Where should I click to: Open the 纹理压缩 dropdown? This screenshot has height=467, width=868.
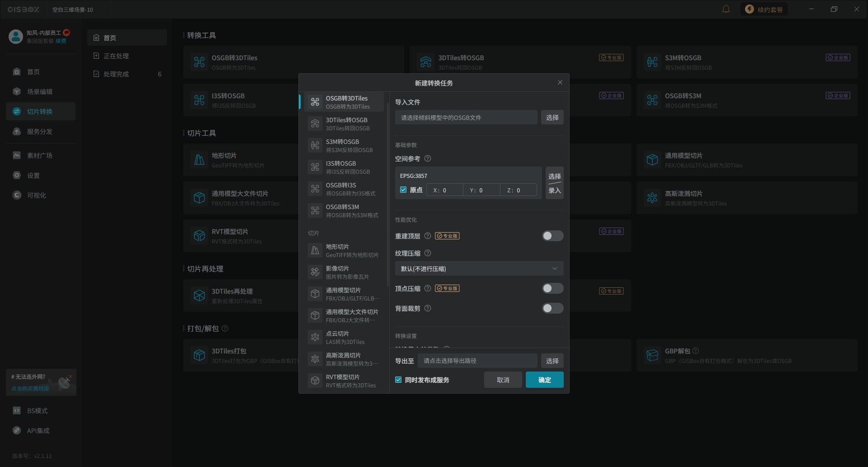point(479,269)
